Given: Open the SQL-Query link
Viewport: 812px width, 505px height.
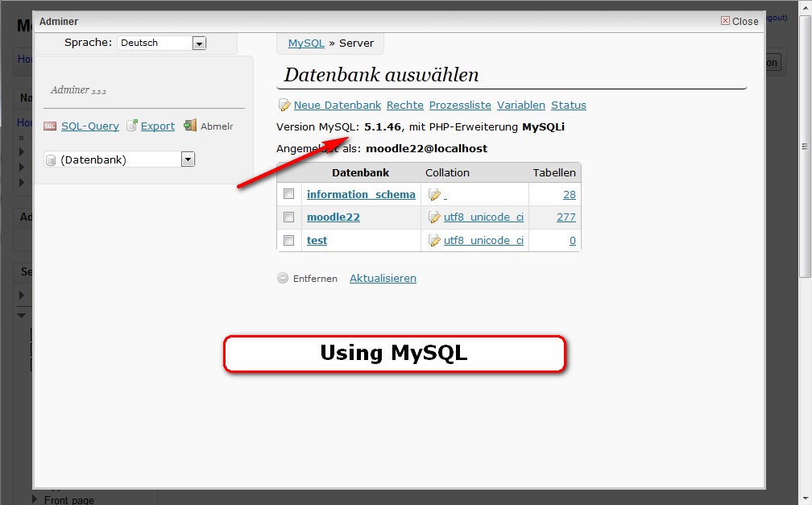Looking at the screenshot, I should point(90,126).
